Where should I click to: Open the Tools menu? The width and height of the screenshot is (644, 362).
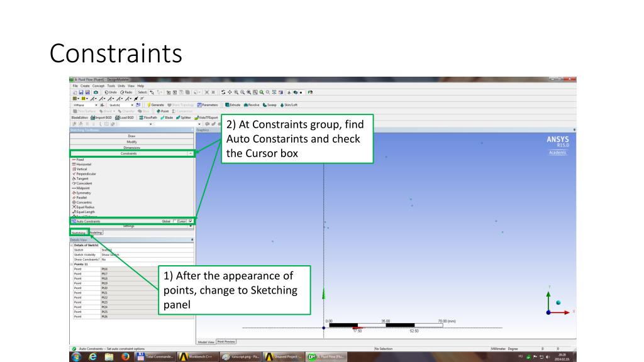[111, 85]
